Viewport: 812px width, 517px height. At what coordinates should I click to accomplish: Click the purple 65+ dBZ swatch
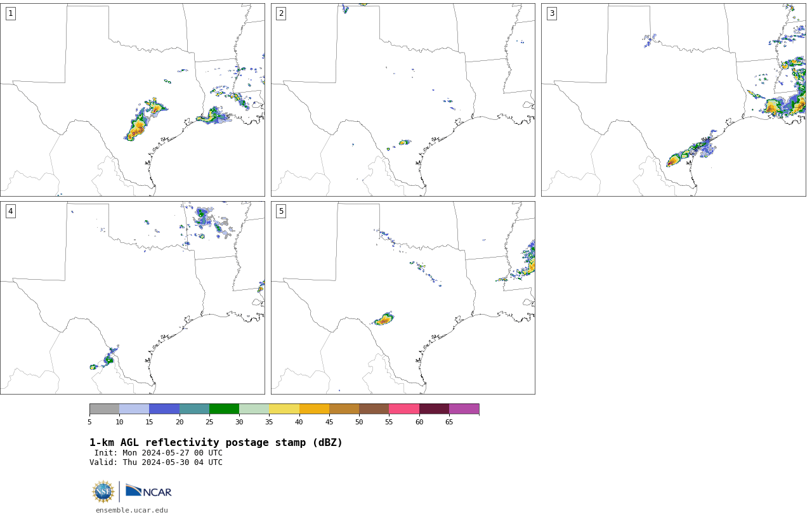pyautogui.click(x=464, y=409)
